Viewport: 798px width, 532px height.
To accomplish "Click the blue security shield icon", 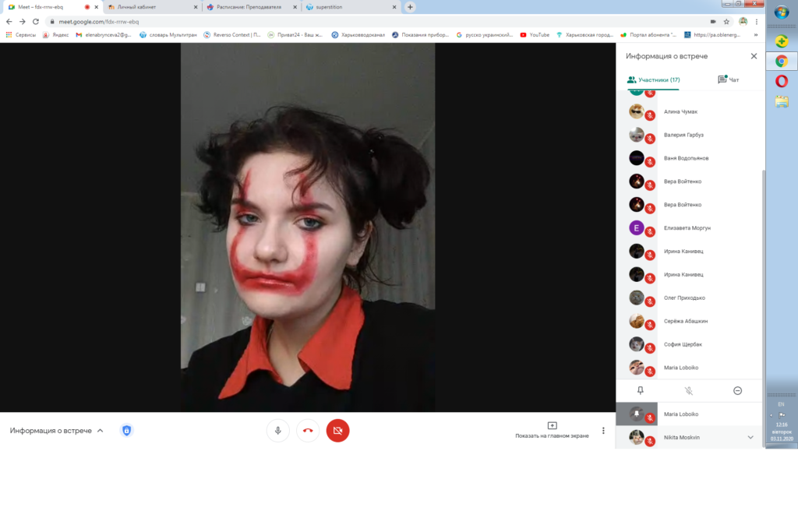I will (127, 431).
